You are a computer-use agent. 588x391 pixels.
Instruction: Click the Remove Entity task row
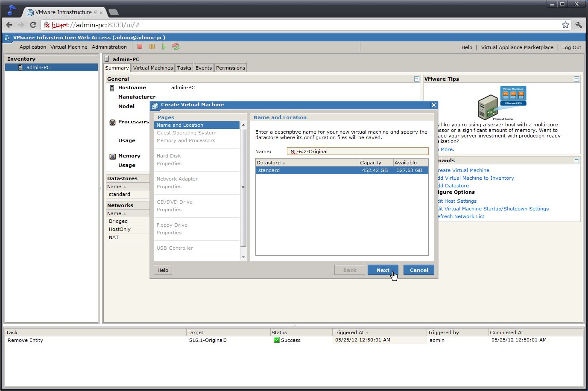coord(293,340)
